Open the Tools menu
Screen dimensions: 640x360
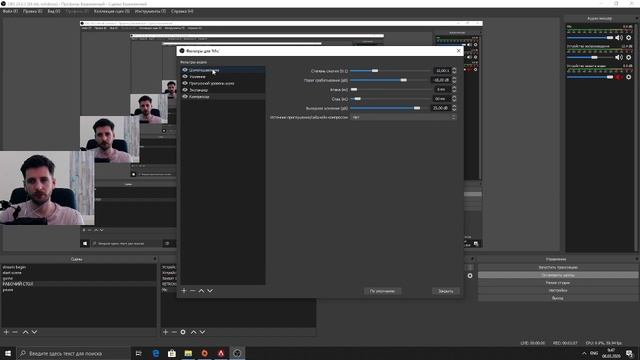pyautogui.click(x=150, y=11)
